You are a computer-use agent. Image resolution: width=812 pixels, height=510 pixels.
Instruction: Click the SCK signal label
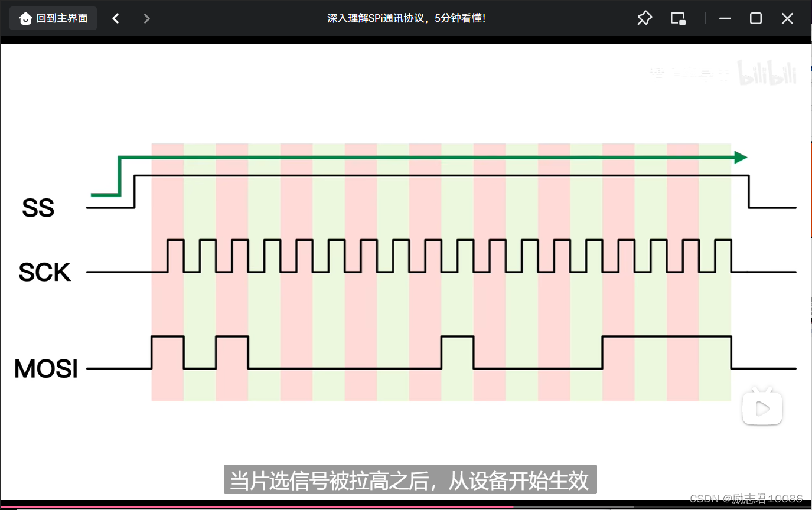(45, 273)
